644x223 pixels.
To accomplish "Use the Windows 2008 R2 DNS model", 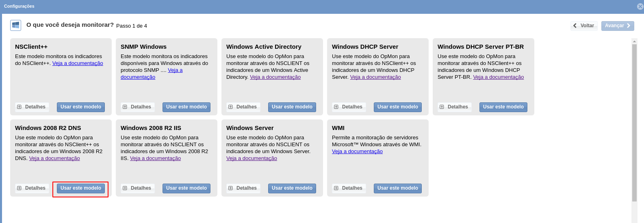I will tap(81, 188).
